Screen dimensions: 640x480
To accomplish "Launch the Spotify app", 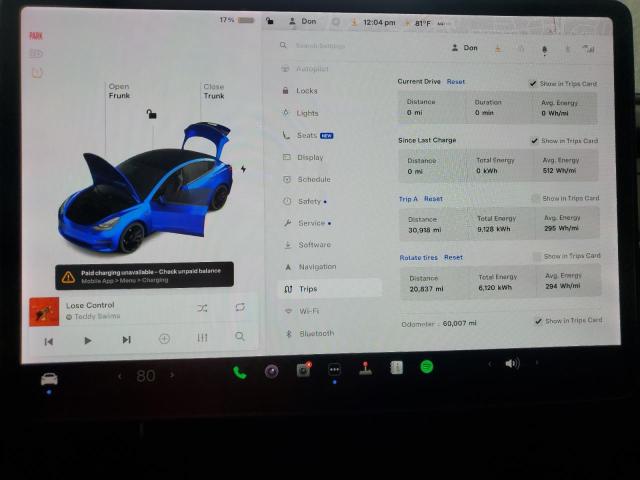I will [427, 367].
